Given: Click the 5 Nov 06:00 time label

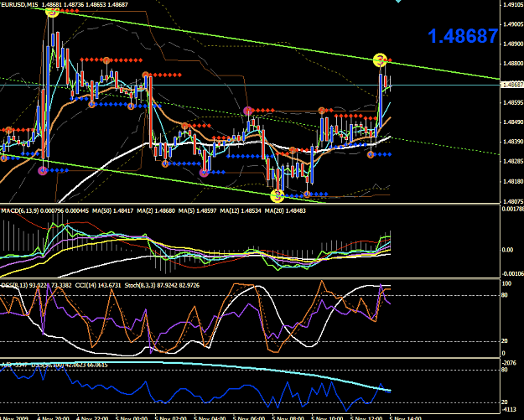Looking at the screenshot, I should (x=249, y=417).
